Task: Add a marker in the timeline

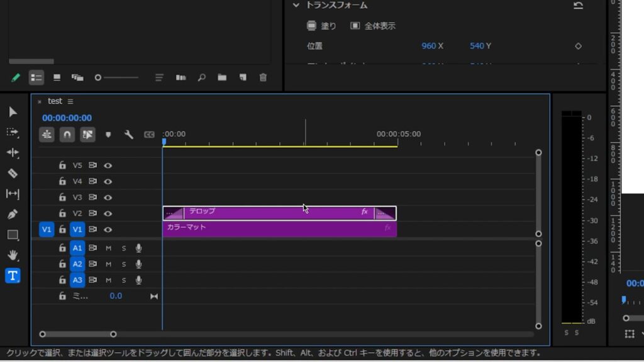Action: click(108, 134)
